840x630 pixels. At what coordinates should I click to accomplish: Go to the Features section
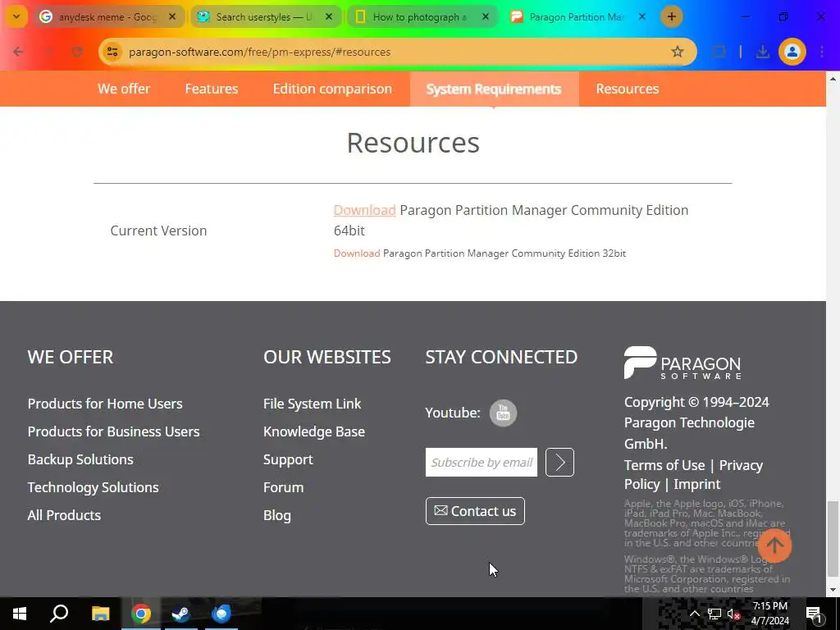point(212,89)
